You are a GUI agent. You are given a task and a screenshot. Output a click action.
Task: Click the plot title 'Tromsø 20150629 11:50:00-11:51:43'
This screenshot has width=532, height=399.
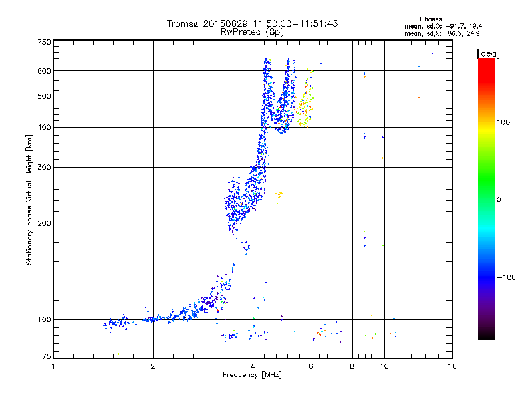click(252, 23)
